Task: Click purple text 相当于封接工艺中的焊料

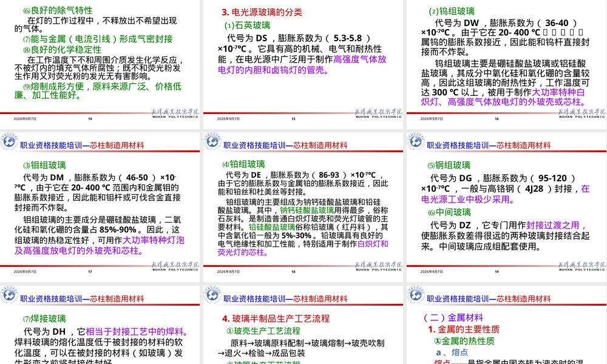Action: click(x=134, y=332)
